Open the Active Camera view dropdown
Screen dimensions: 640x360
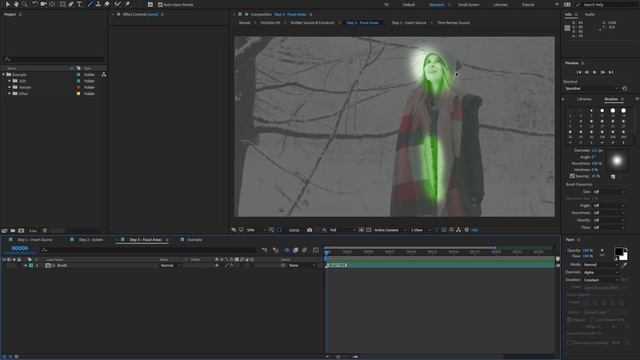390,230
